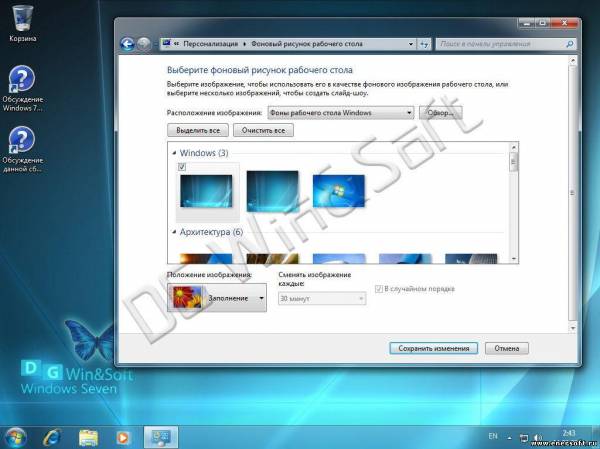600x449 pixels.
Task: Click the Forward navigation arrow
Action: 143,44
